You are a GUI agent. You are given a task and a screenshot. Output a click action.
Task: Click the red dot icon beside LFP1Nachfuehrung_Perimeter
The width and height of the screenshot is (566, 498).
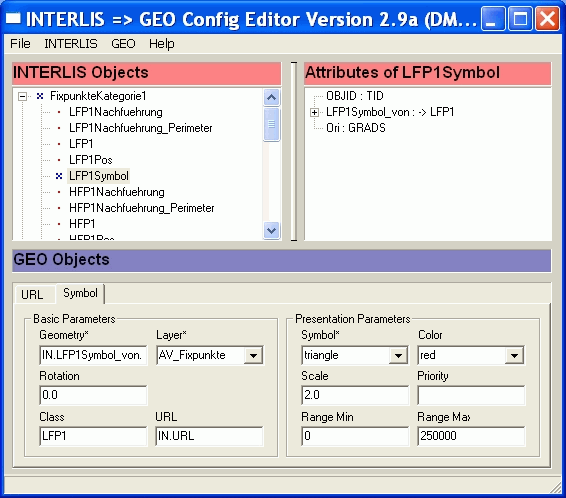coord(59,128)
